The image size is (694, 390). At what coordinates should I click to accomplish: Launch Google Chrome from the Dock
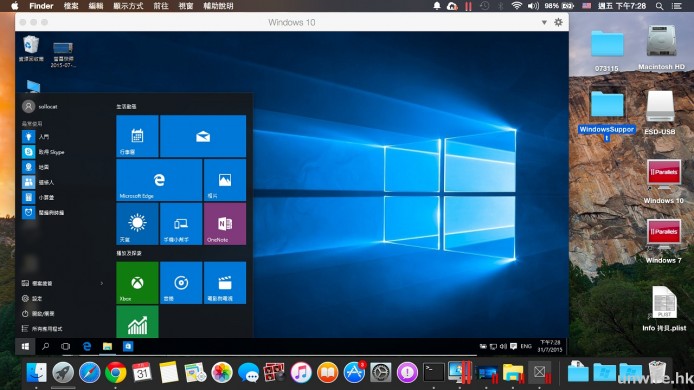(x=116, y=372)
